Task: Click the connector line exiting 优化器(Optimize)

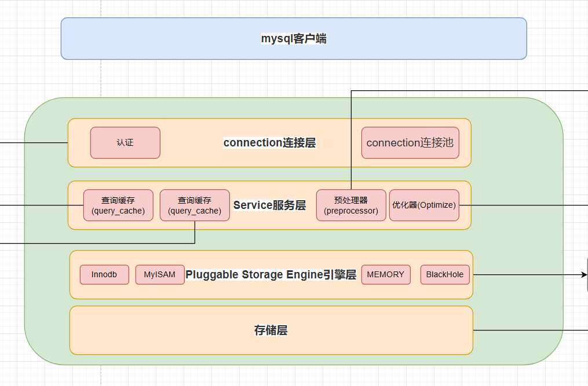Action: pyautogui.click(x=521, y=205)
